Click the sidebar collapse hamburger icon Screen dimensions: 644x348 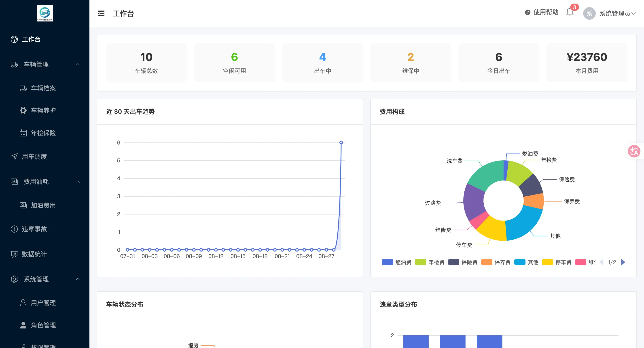pos(101,13)
